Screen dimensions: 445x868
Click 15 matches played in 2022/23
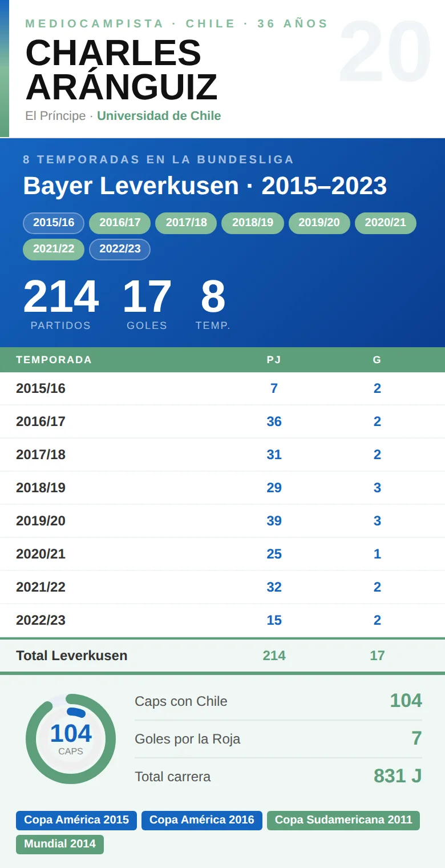(274, 620)
